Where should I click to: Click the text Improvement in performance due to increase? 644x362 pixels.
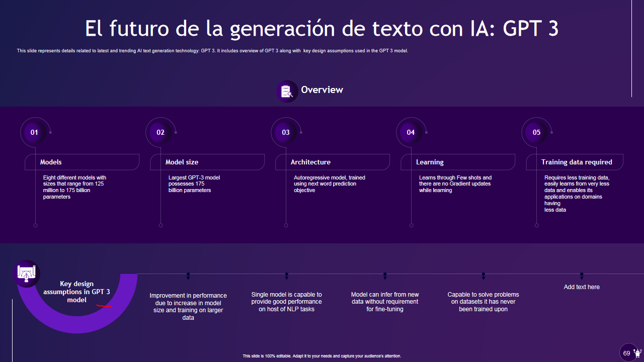pyautogui.click(x=188, y=306)
